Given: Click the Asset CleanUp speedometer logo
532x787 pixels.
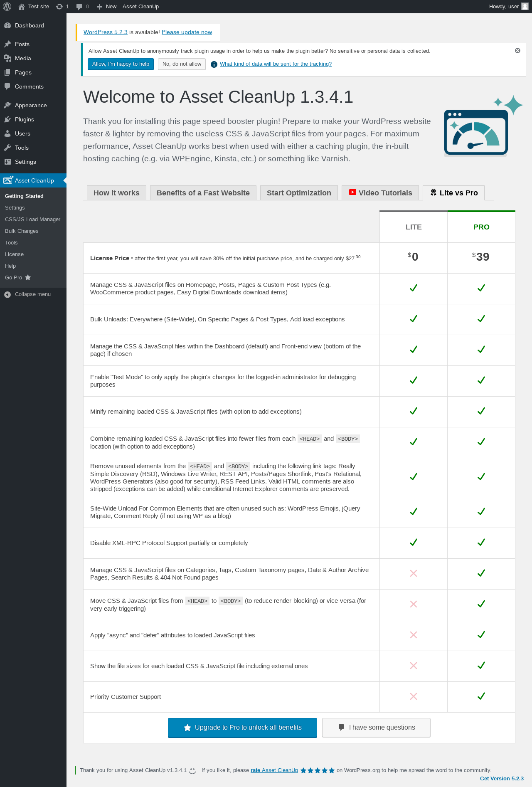Looking at the screenshot, I should [483, 126].
